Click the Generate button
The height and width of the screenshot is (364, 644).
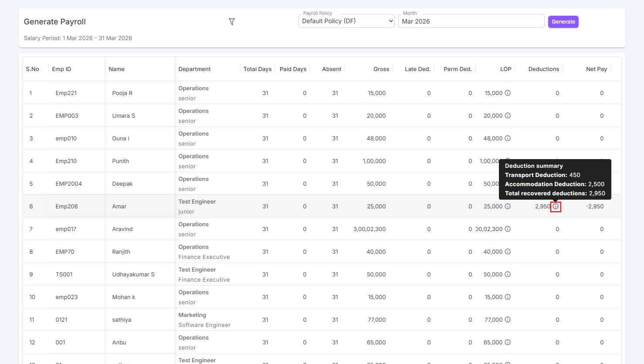pos(563,22)
